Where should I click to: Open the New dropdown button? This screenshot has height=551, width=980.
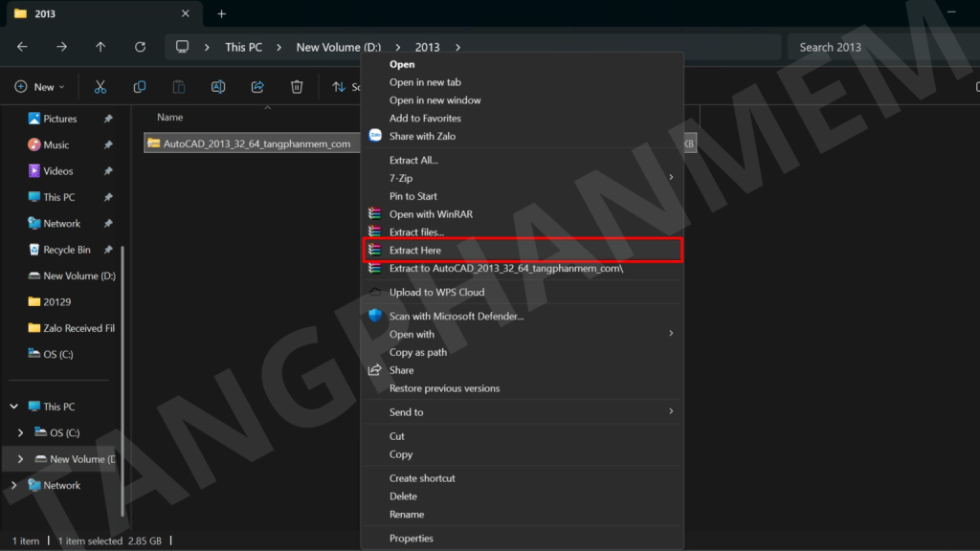tap(40, 87)
